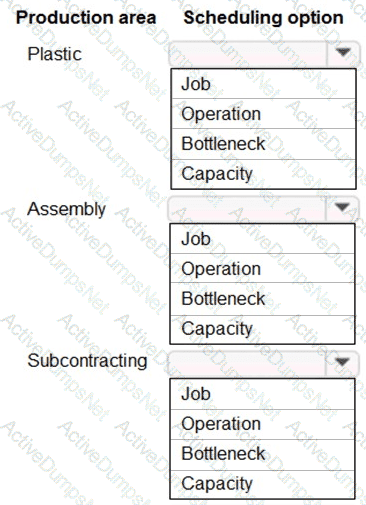Expand the Plastic scheduling option dropdown arrow
Viewport: 366px width, 505px height.
[343, 53]
